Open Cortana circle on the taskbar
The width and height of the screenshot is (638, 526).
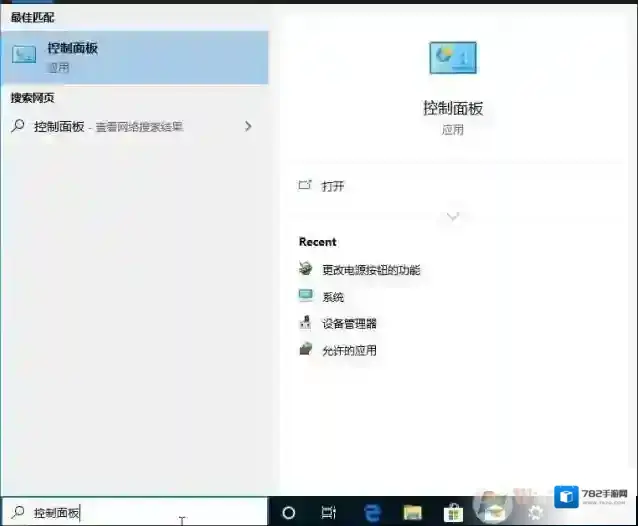click(x=288, y=513)
